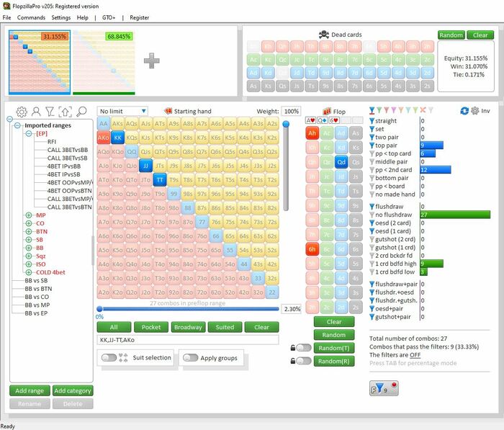Click the range text field showing KK,JJ-TT,AKo

pos(188,340)
